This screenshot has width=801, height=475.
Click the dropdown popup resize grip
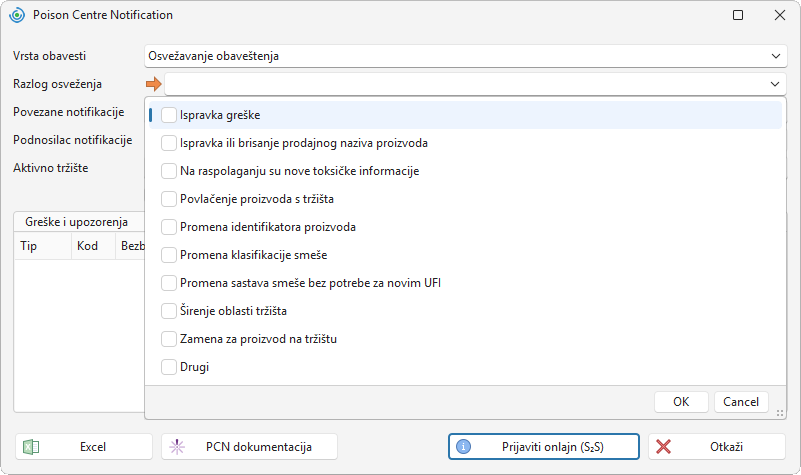[x=780, y=413]
